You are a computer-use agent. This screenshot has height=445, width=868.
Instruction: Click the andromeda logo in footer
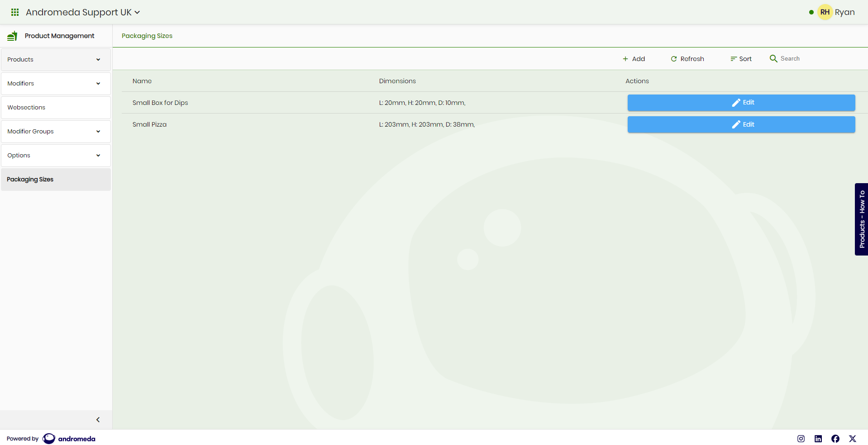click(69, 439)
